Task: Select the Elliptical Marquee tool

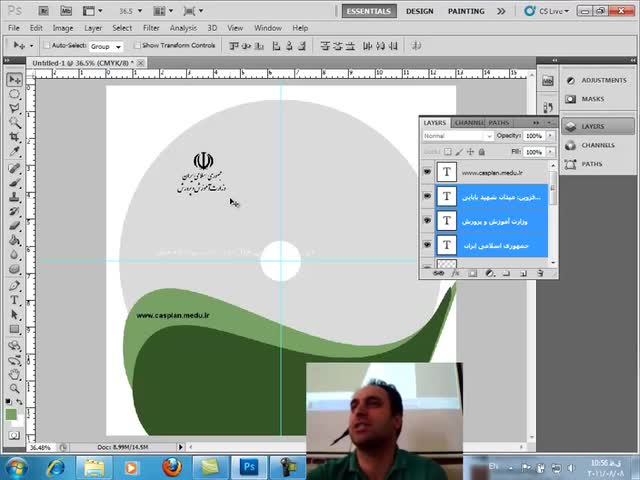Action: tap(14, 94)
